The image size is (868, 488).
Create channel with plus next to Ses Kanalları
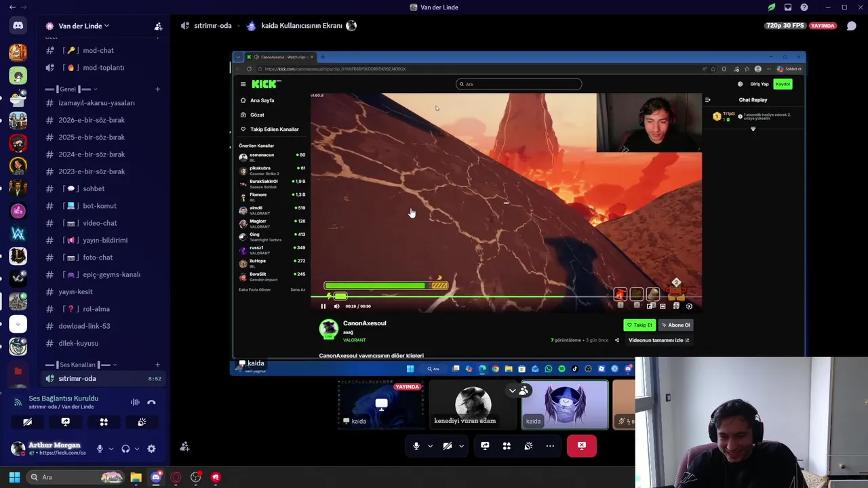[158, 365]
